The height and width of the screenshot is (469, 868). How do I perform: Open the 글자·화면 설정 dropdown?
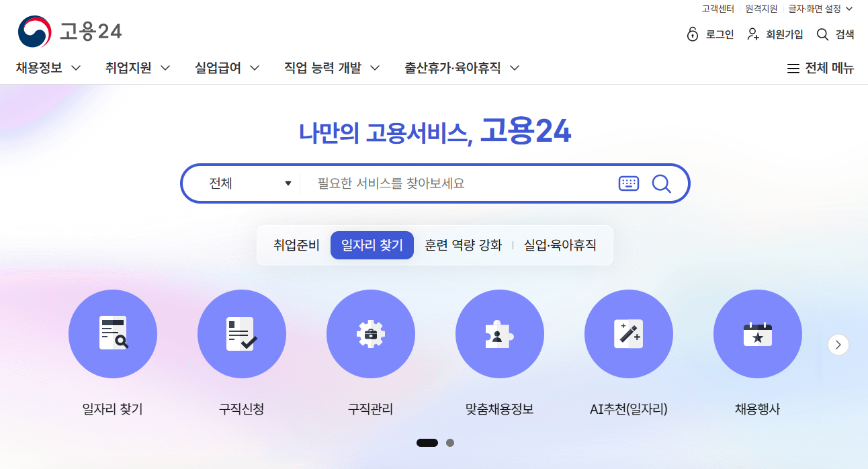[x=820, y=9]
